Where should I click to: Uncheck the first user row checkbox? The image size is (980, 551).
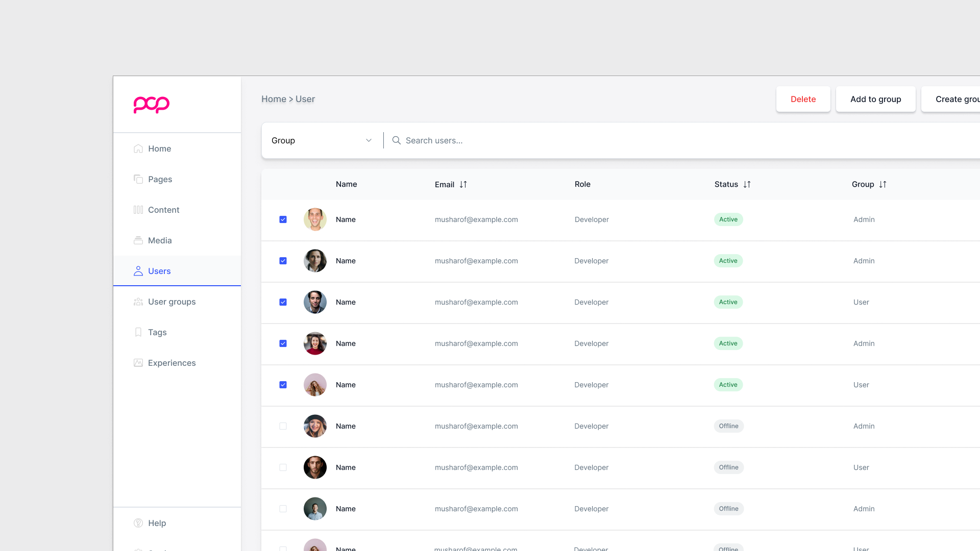pos(283,219)
